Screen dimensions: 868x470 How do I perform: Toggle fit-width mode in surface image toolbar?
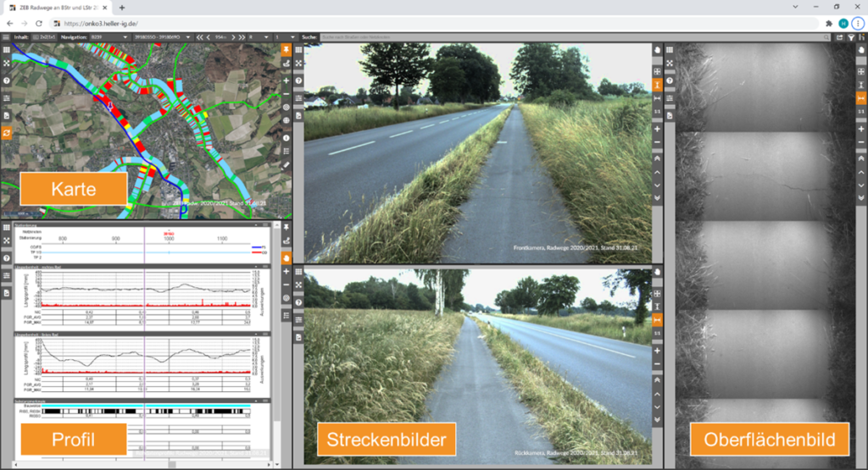[861, 98]
